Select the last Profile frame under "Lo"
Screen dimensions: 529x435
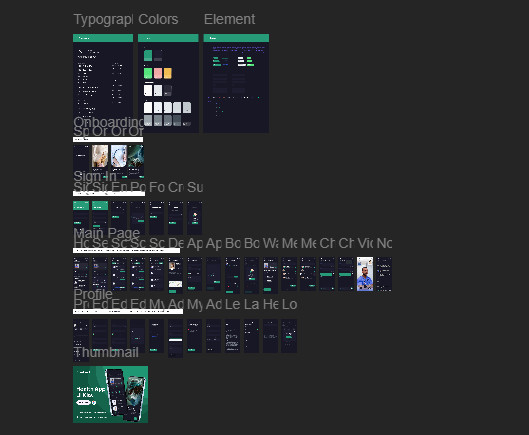pyautogui.click(x=289, y=336)
